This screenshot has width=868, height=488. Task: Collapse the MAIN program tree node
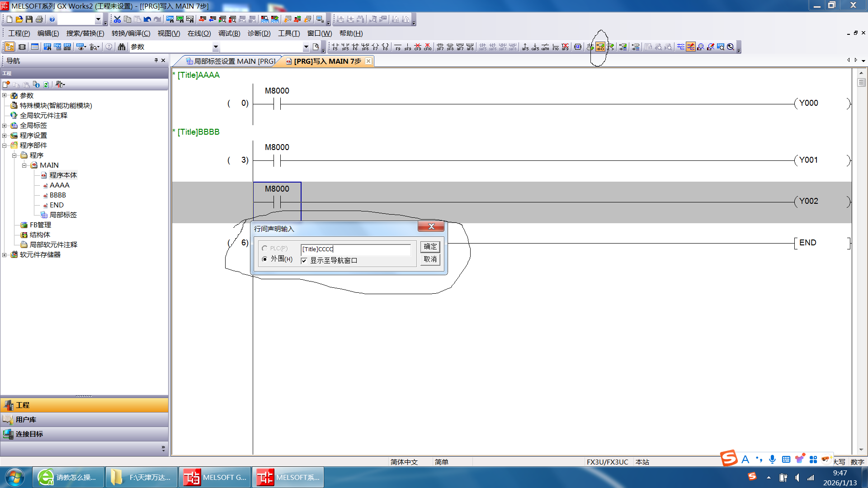point(24,165)
